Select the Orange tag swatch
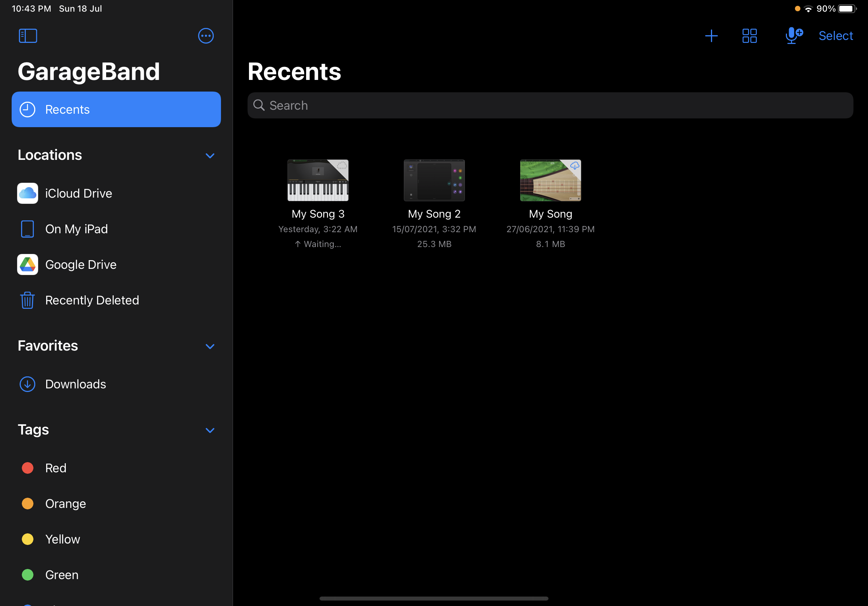Viewport: 868px width, 606px height. [28, 504]
